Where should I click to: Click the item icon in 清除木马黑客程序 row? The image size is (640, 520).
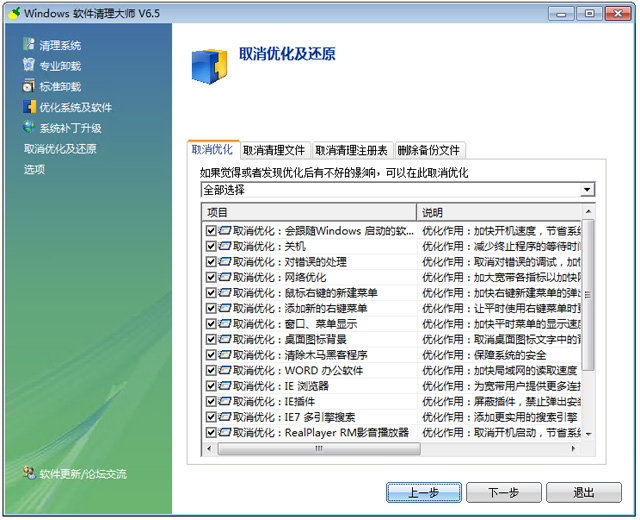224,355
